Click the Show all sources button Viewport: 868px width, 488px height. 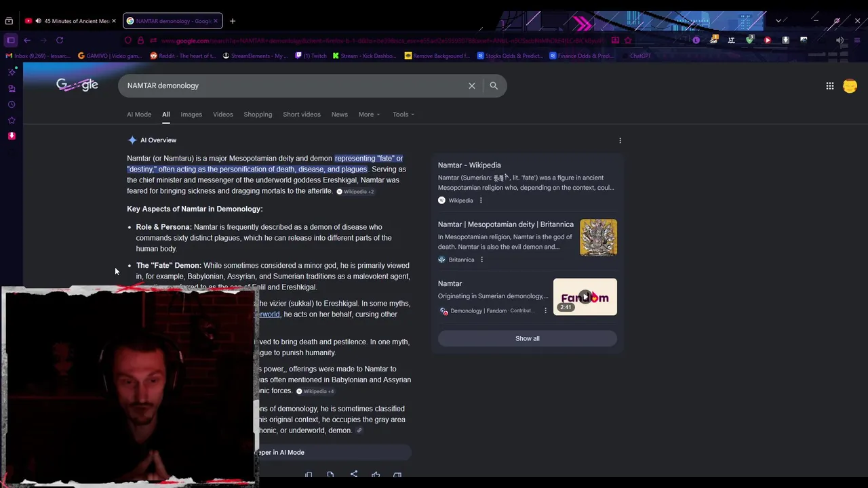[527, 339]
